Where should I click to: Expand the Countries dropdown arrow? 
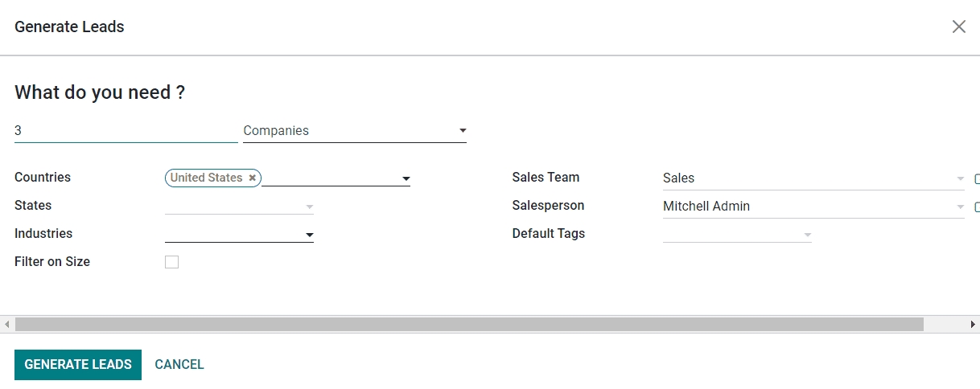point(406,178)
